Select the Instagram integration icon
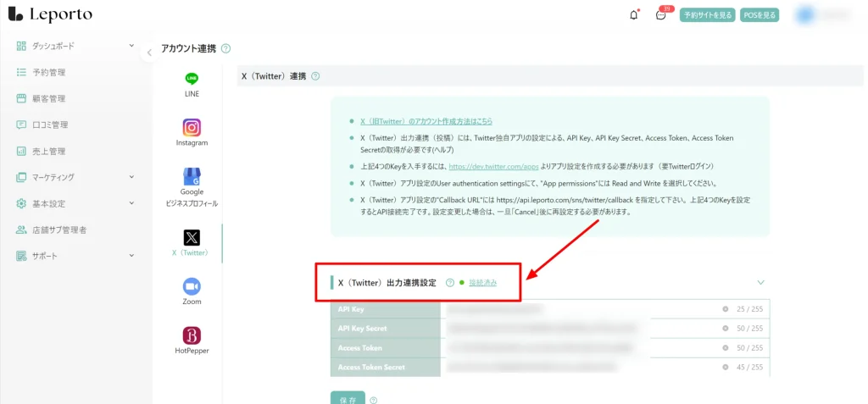The image size is (868, 404). [192, 127]
